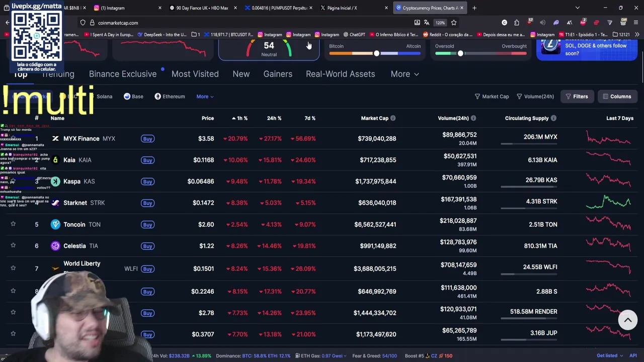Show more bookmarks with the overflow chevron
The width and height of the screenshot is (644, 362).
(637, 35)
